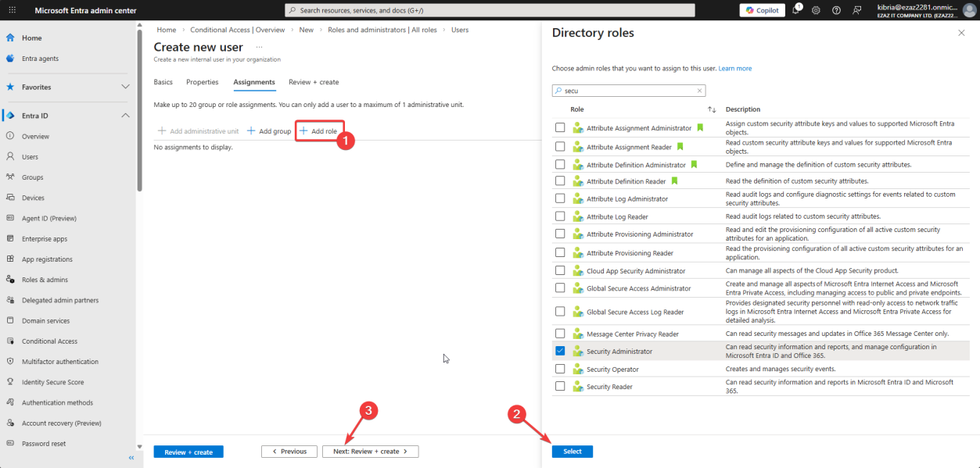Switch to the Properties tab
980x468 pixels.
coord(203,82)
